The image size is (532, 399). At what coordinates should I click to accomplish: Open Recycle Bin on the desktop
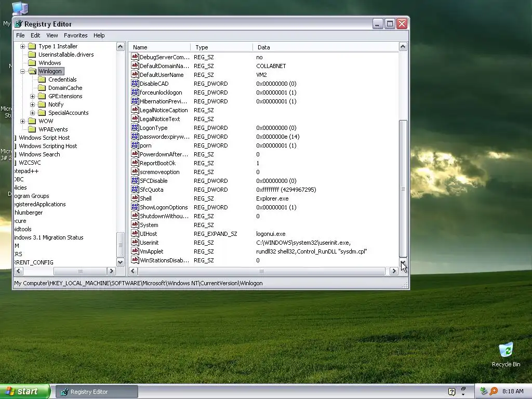tap(506, 355)
